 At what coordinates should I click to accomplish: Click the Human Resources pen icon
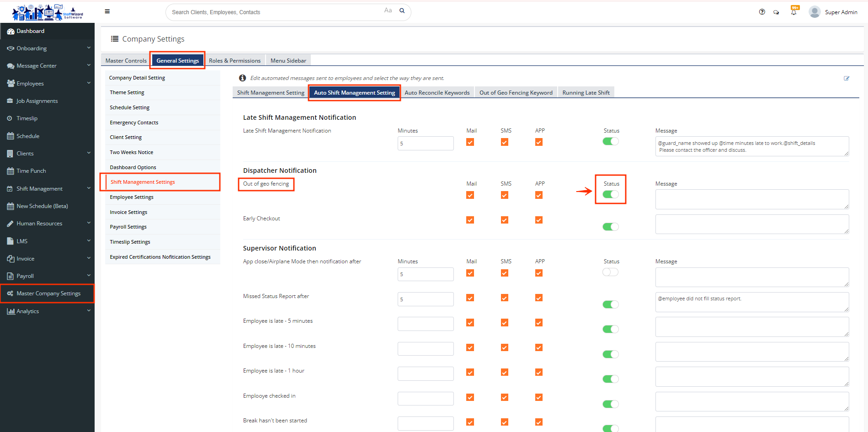pyautogui.click(x=10, y=224)
